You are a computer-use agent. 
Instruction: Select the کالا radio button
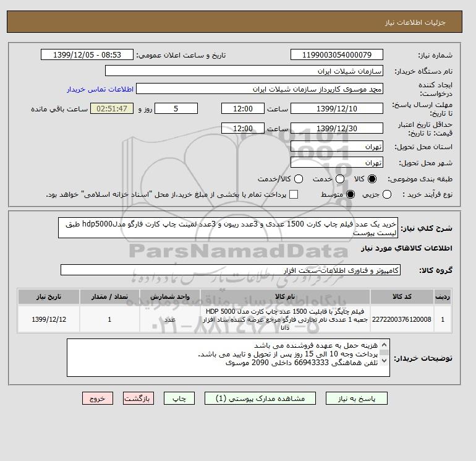[372, 179]
